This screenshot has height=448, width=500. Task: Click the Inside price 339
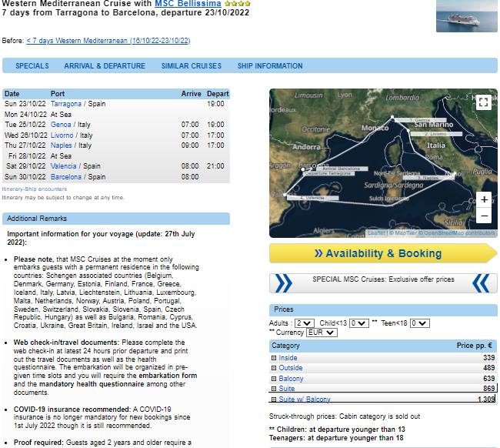(488, 358)
